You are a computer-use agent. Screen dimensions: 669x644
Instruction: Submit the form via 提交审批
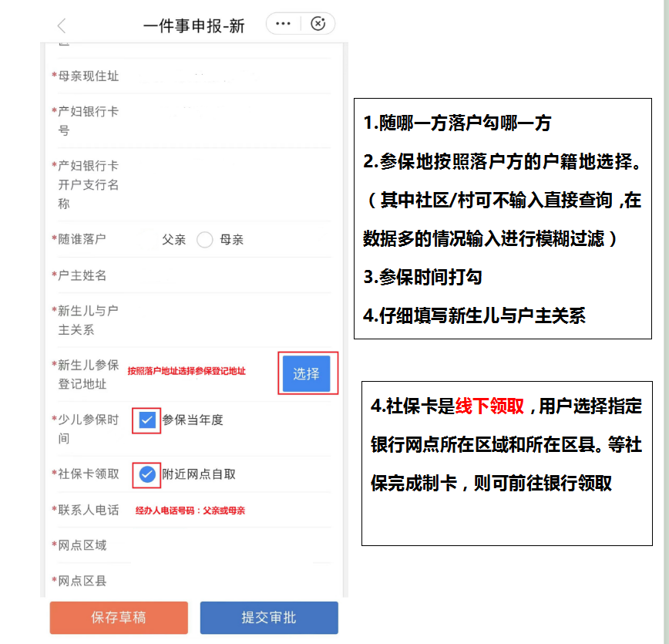tap(268, 618)
